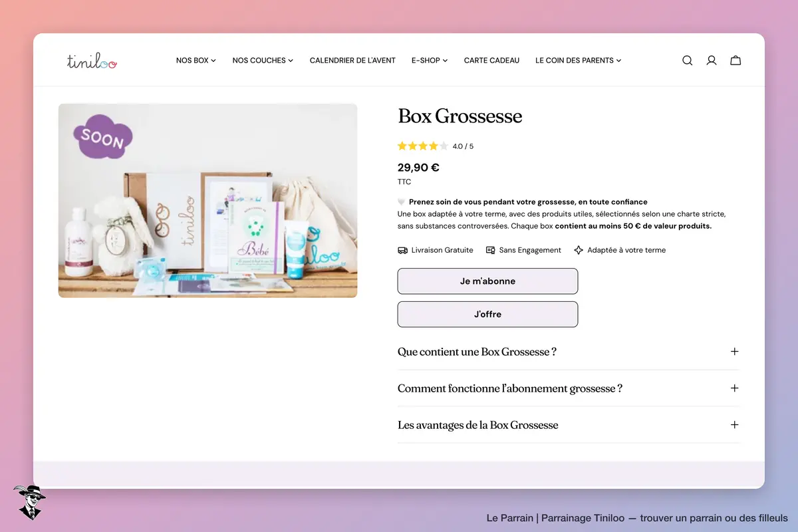
Task: Click the Sans Engagement text
Action: point(530,250)
